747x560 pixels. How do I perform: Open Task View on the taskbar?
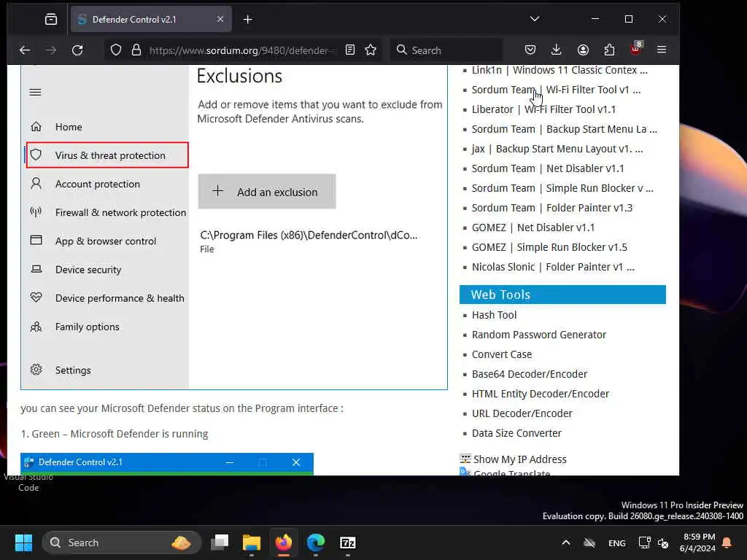tap(220, 542)
